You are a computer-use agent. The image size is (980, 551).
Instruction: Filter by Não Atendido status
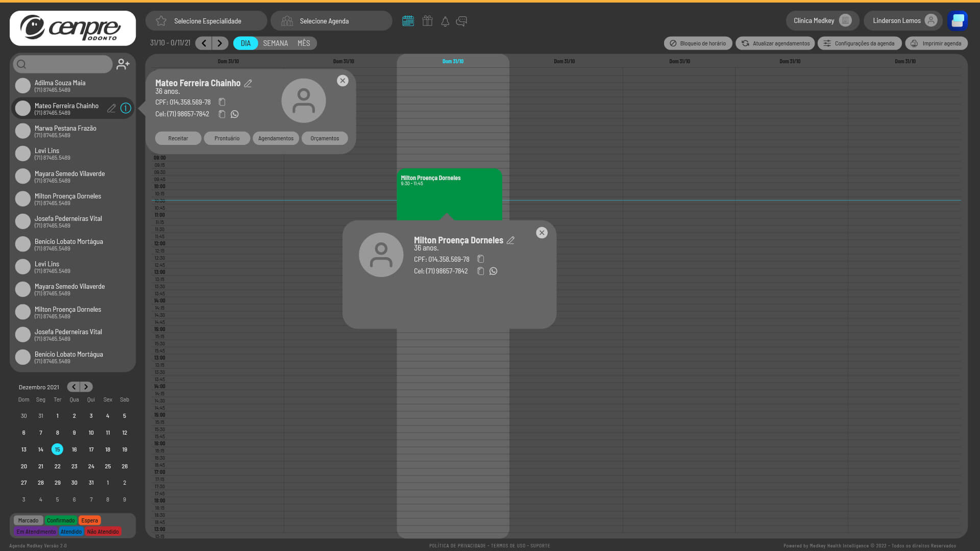tap(103, 532)
